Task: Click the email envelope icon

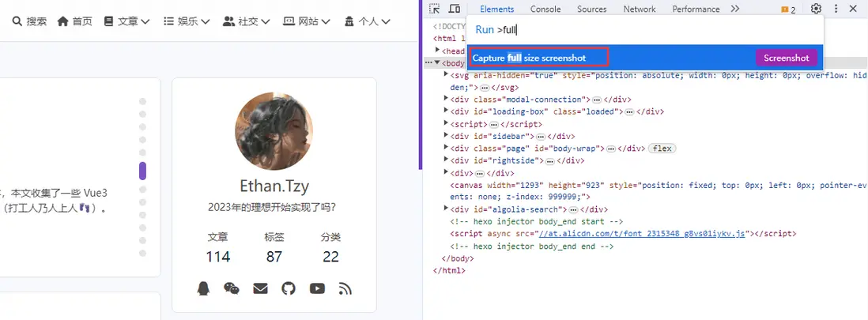Action: 260,288
